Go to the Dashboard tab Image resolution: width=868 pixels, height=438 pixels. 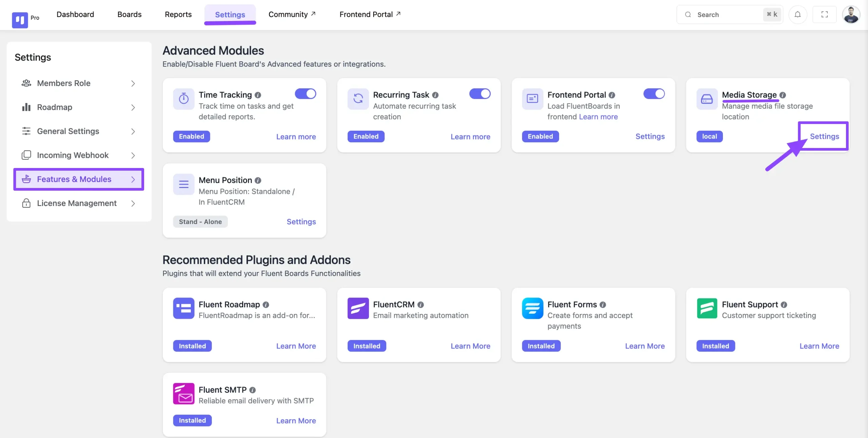click(x=75, y=14)
